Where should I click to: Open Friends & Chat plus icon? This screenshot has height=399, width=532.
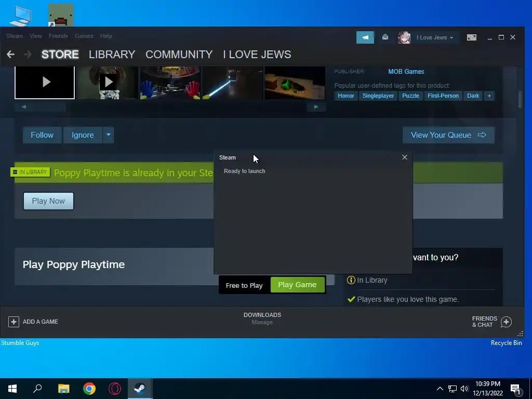(506, 322)
